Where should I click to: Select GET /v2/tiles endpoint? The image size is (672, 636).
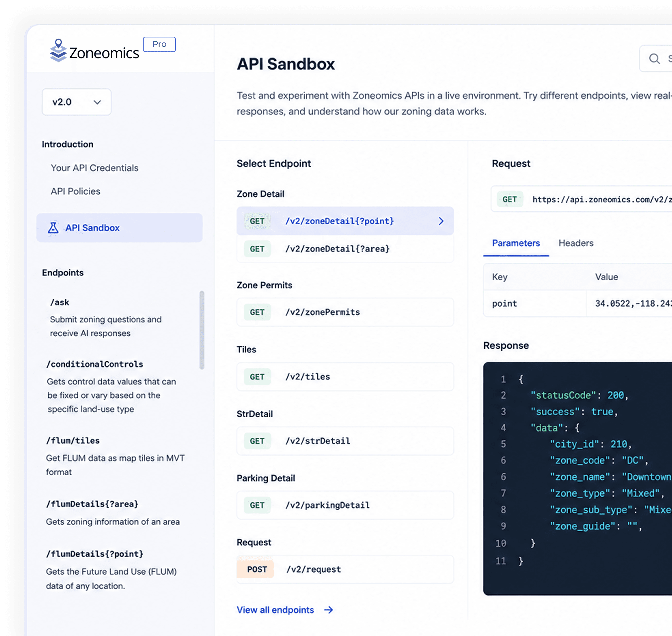[345, 377]
